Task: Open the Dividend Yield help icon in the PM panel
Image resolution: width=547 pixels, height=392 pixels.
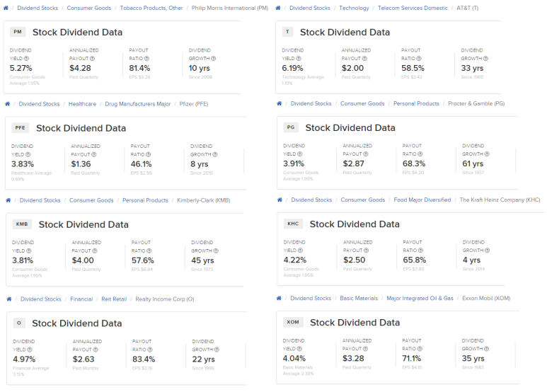Action: tap(26, 59)
